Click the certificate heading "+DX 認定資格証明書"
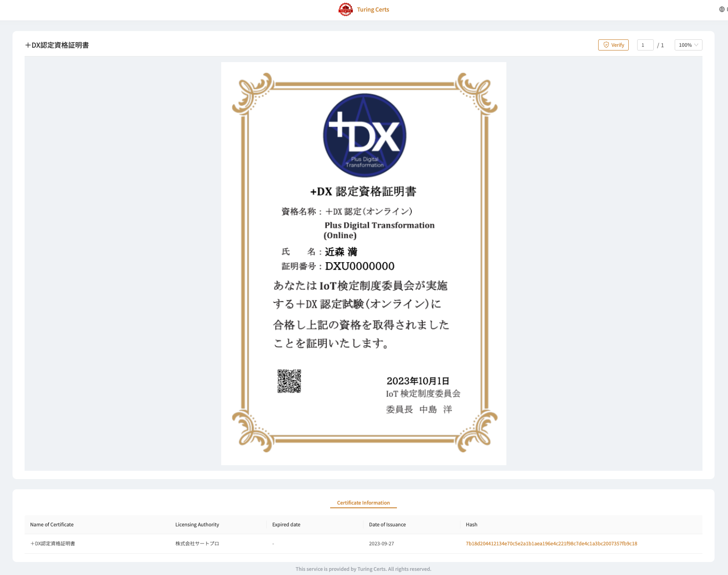 pyautogui.click(x=363, y=191)
